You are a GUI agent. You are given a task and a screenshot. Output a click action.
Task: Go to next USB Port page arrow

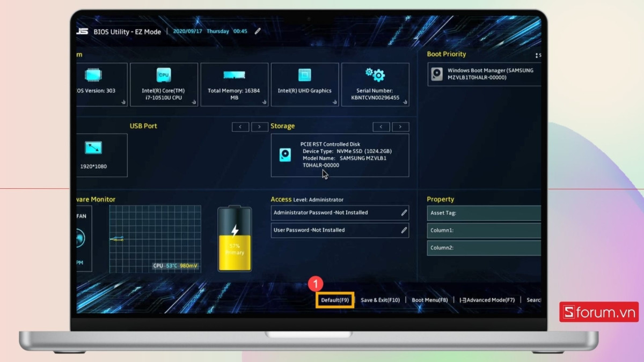[260, 127]
